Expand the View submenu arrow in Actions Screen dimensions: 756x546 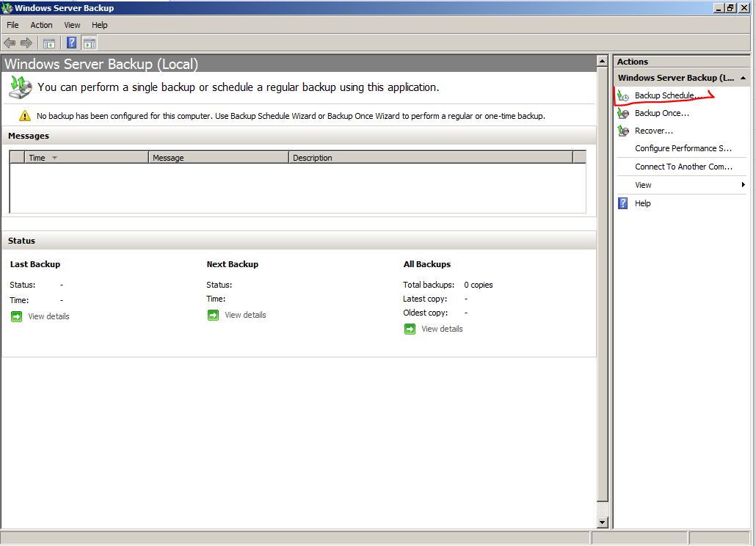743,185
